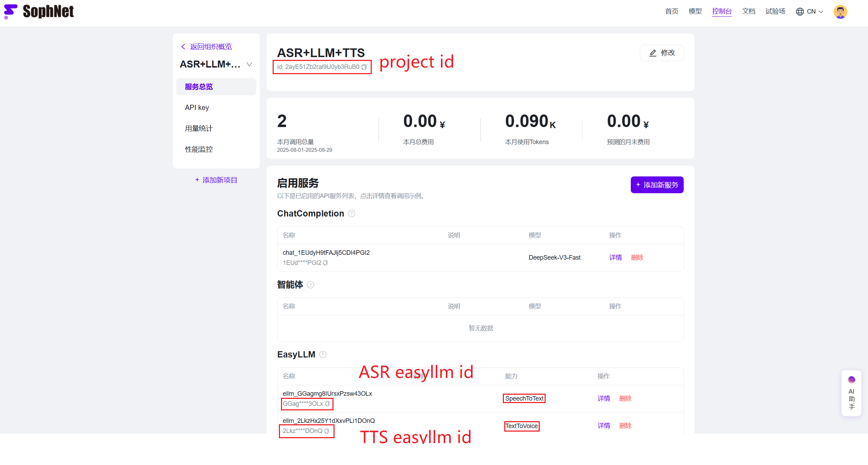Open 文档 in top navigation

[748, 11]
